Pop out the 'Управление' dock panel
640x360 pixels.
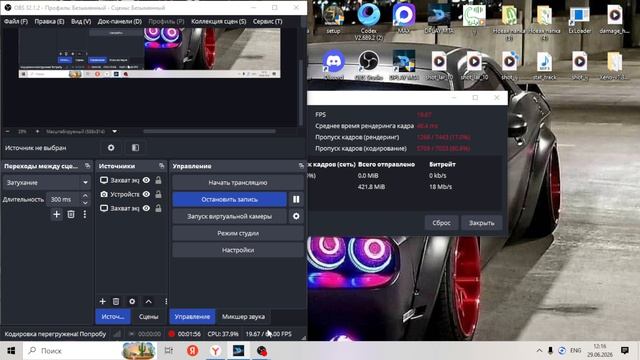pyautogui.click(x=301, y=166)
